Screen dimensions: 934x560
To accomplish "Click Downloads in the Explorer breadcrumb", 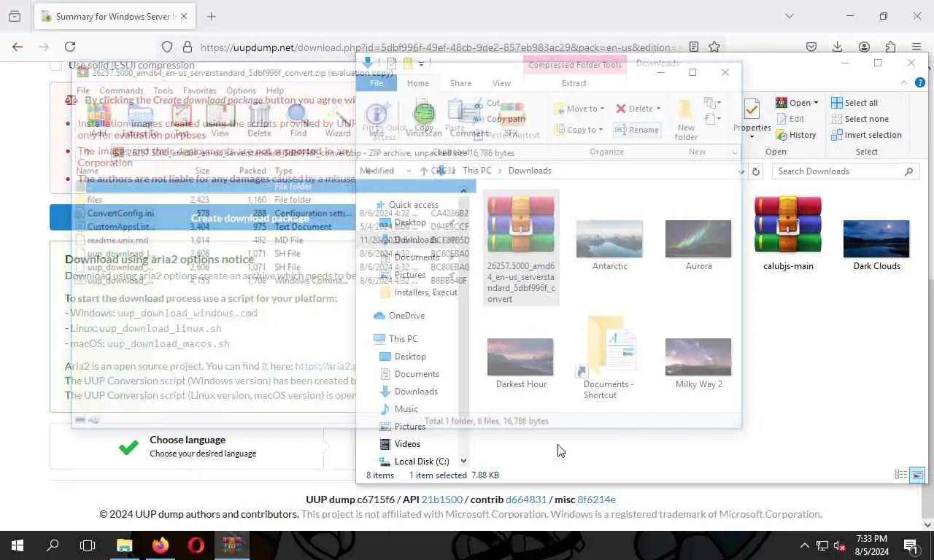I will [530, 171].
